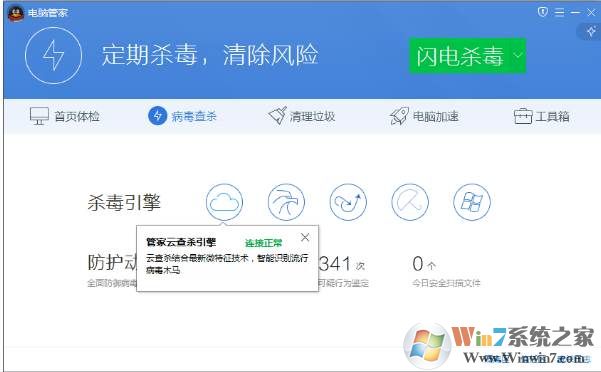Click the 连接正常 status text

coord(263,243)
